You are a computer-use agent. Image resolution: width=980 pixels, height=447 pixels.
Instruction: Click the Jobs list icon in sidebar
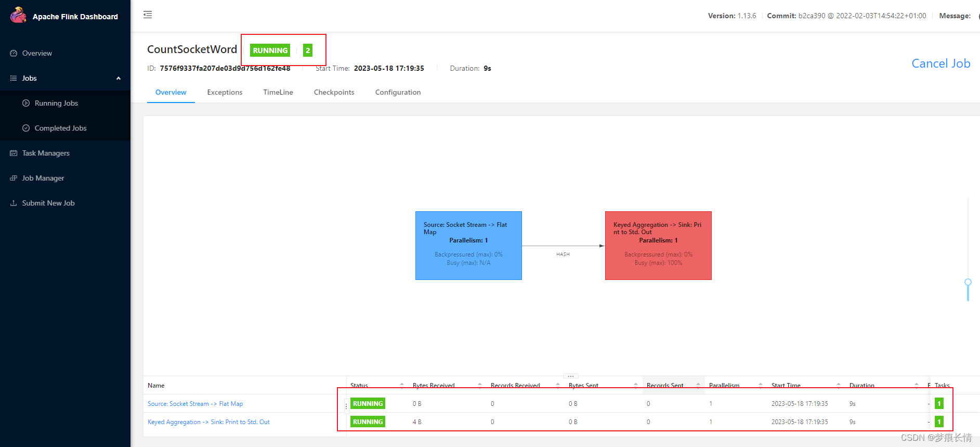(x=14, y=78)
